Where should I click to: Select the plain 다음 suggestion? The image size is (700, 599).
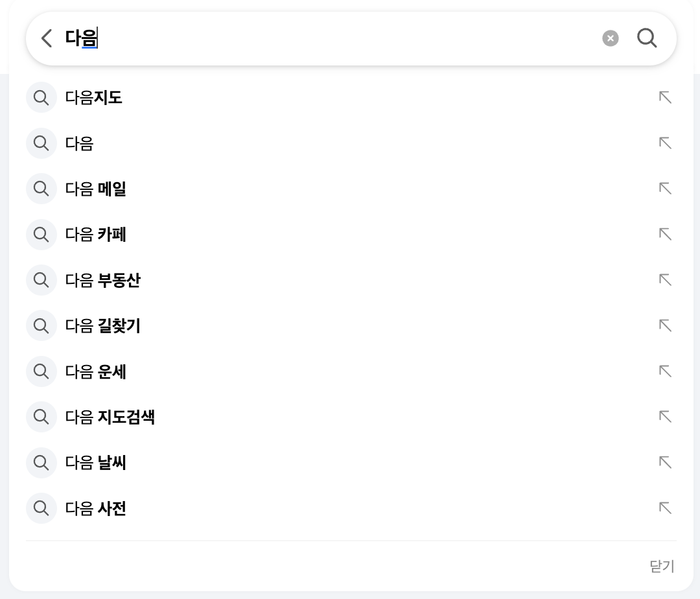tap(80, 143)
